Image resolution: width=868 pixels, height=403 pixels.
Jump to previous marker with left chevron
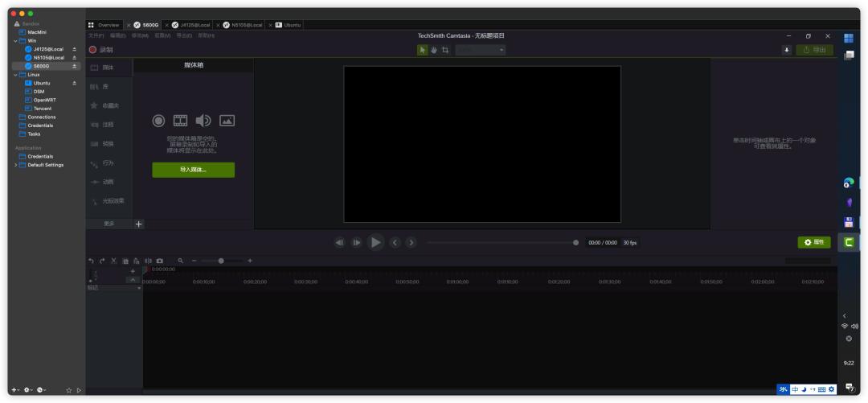pos(395,242)
